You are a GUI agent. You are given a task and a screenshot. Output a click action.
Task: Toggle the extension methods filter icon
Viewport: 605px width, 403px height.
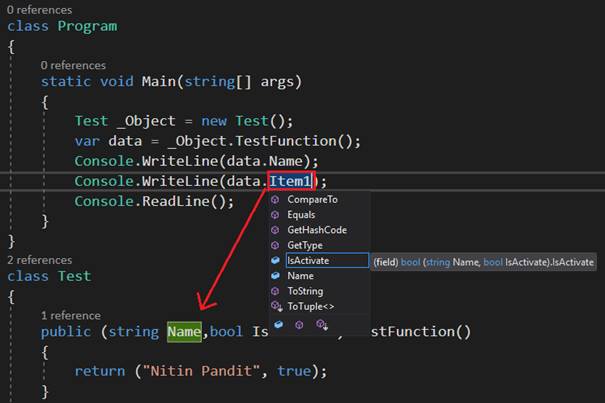[x=322, y=325]
